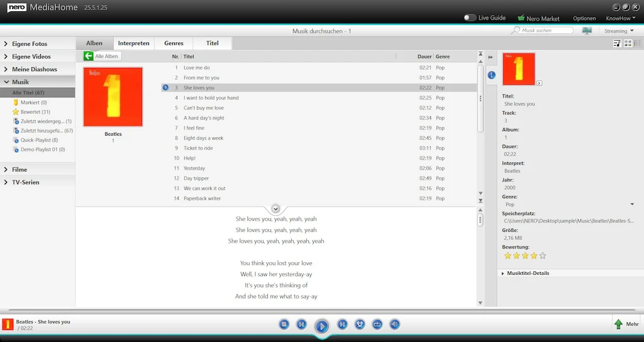Viewport: 644px width, 342px height.
Task: Set rating to three stars
Action: (x=525, y=256)
